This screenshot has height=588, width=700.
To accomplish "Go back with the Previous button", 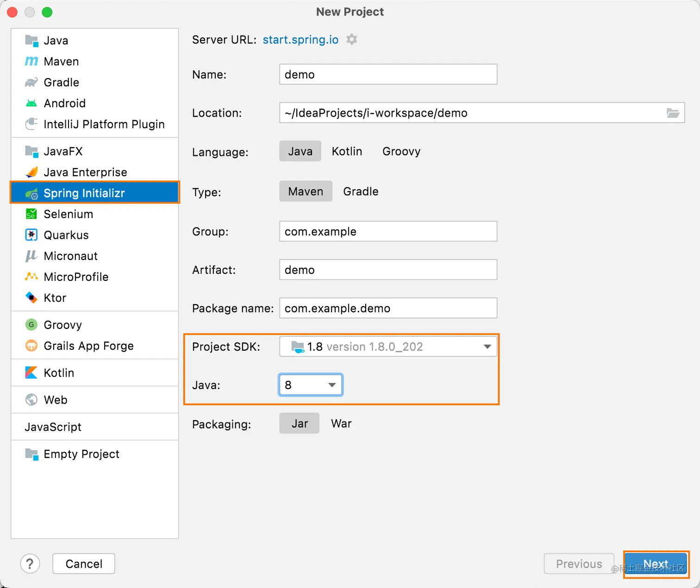I will point(579,563).
